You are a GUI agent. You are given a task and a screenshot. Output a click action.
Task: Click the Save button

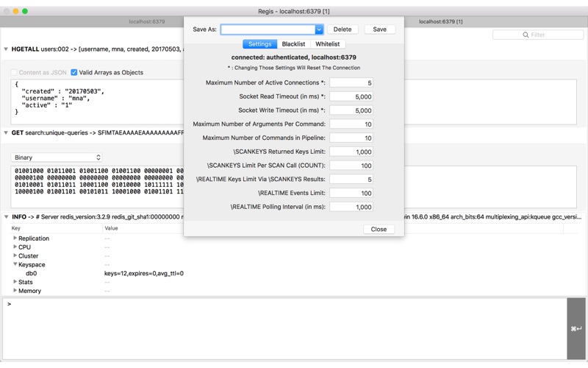click(x=379, y=29)
